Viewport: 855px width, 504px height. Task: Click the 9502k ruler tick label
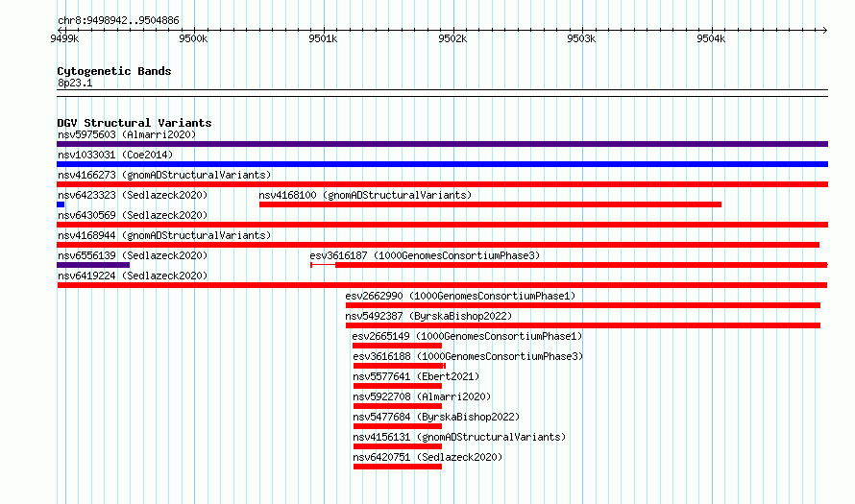click(x=452, y=38)
